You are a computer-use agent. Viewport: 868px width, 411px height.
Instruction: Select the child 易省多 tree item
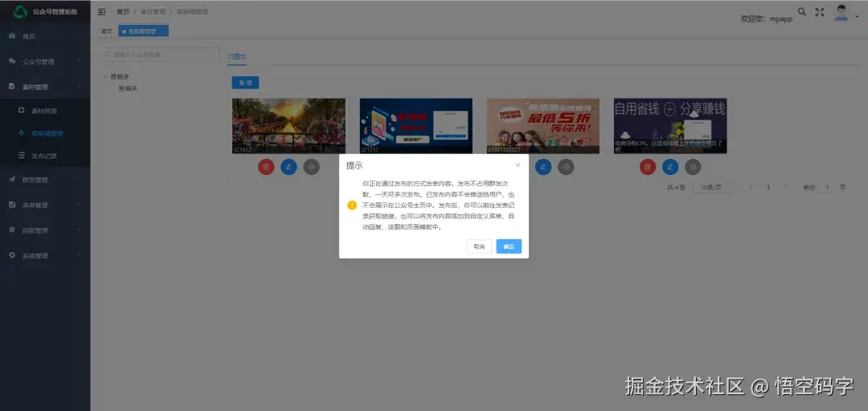pos(128,88)
